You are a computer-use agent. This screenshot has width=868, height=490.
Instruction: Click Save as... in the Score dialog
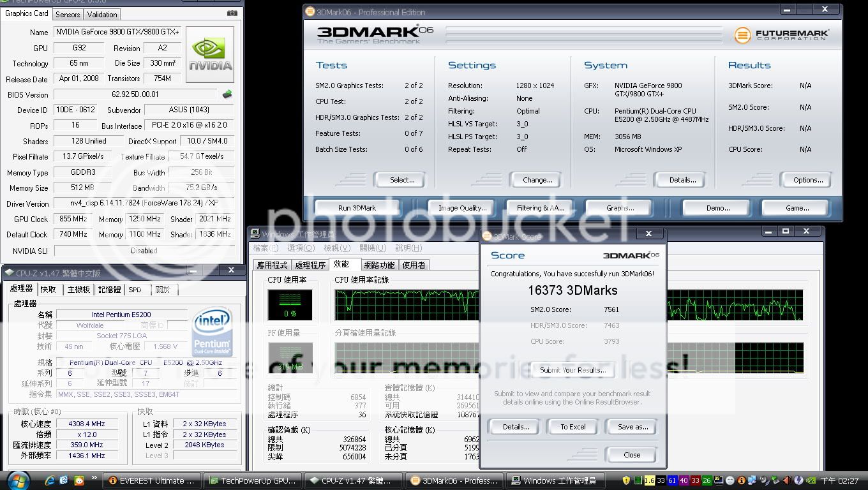[632, 427]
